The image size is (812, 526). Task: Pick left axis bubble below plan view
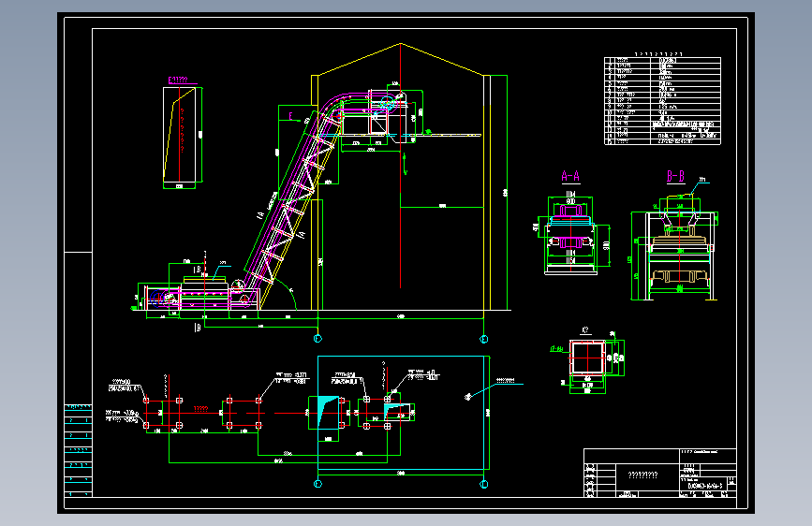[318, 484]
